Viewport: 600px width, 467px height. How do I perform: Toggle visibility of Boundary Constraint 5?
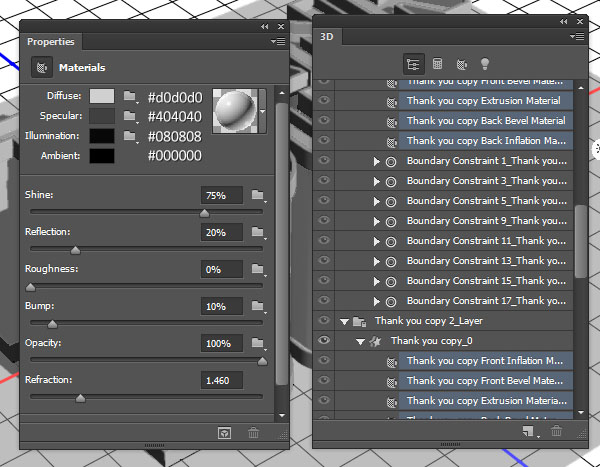coord(324,200)
